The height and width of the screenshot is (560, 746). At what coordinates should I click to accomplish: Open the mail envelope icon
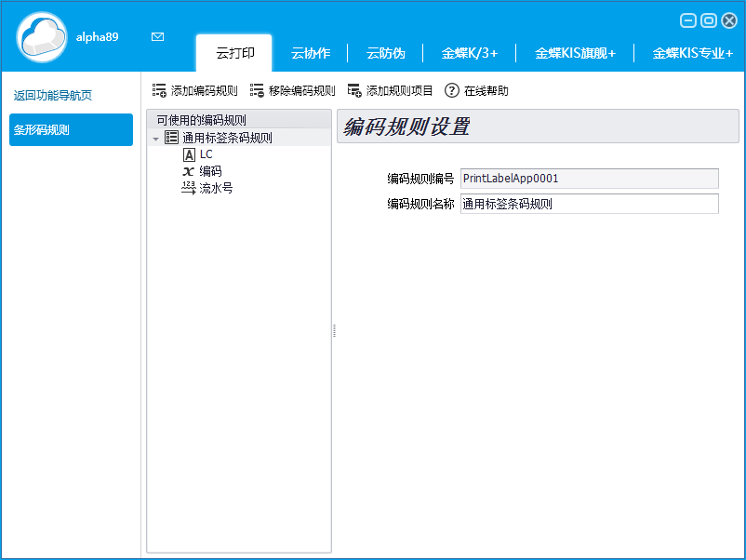click(157, 36)
